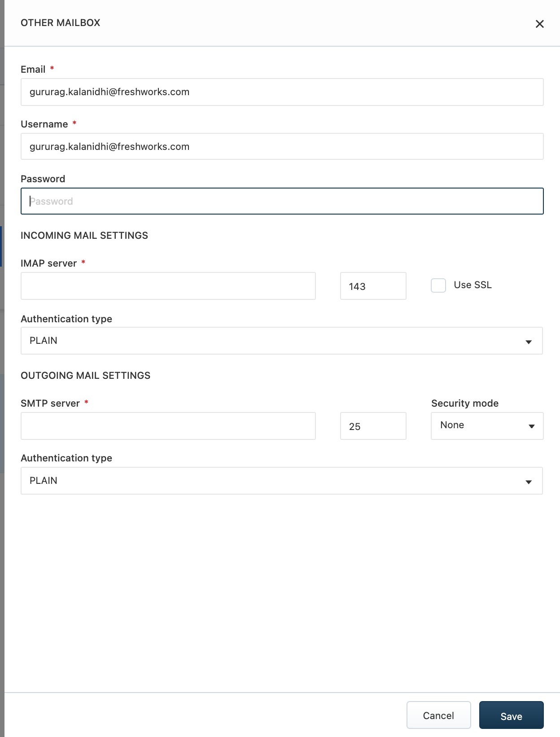
Task: Focus the Email input field
Action: click(x=282, y=92)
